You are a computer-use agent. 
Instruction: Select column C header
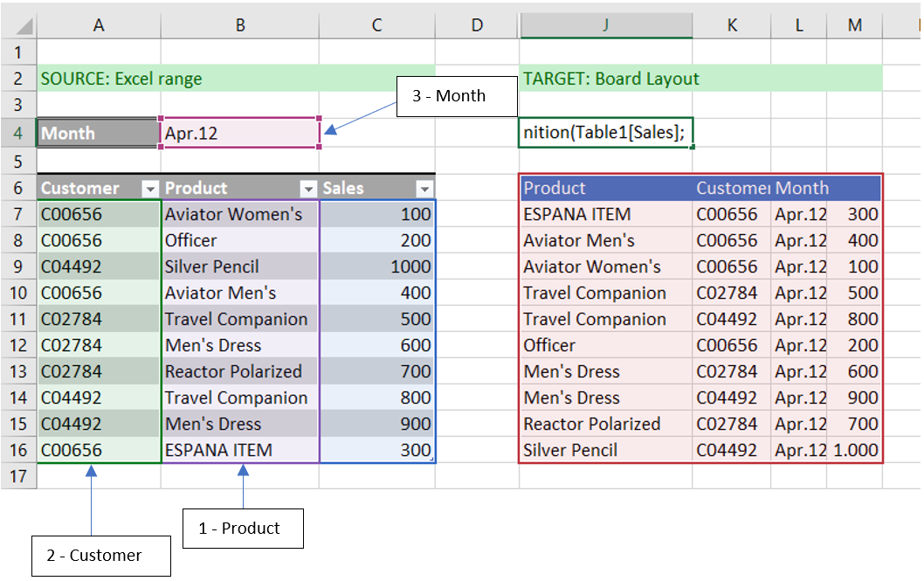point(377,25)
